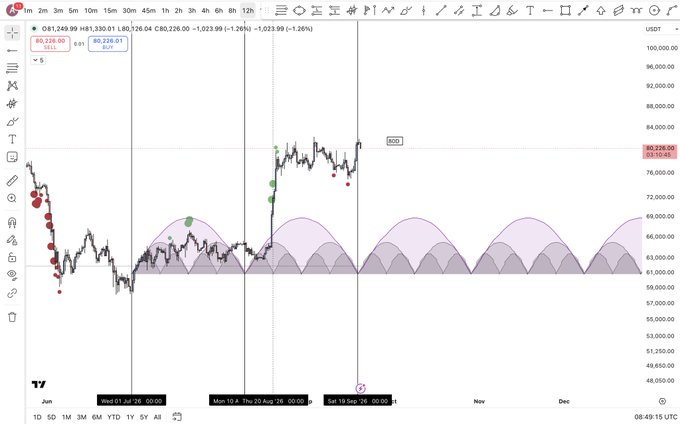Switch to the 45m timeframe
Viewport: 680px width, 424px height.
click(148, 10)
